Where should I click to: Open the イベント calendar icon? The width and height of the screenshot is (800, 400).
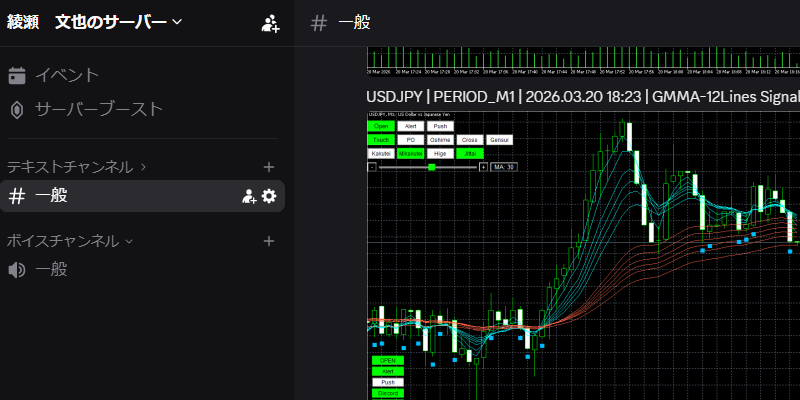(x=17, y=75)
